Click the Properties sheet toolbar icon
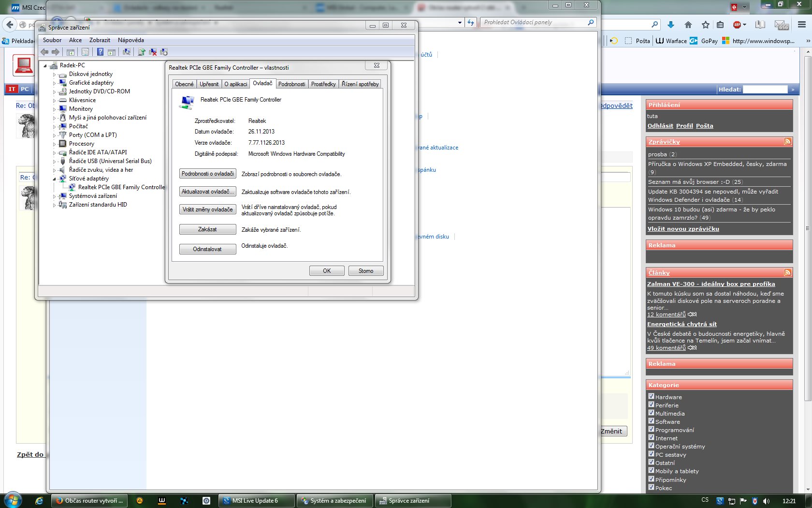Viewport: 812px width, 508px height. 85,52
